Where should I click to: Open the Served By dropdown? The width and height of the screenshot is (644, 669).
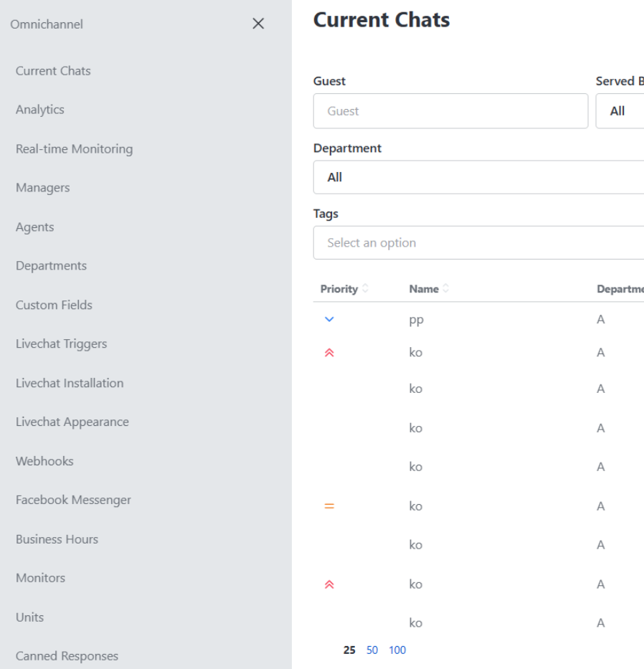[619, 111]
